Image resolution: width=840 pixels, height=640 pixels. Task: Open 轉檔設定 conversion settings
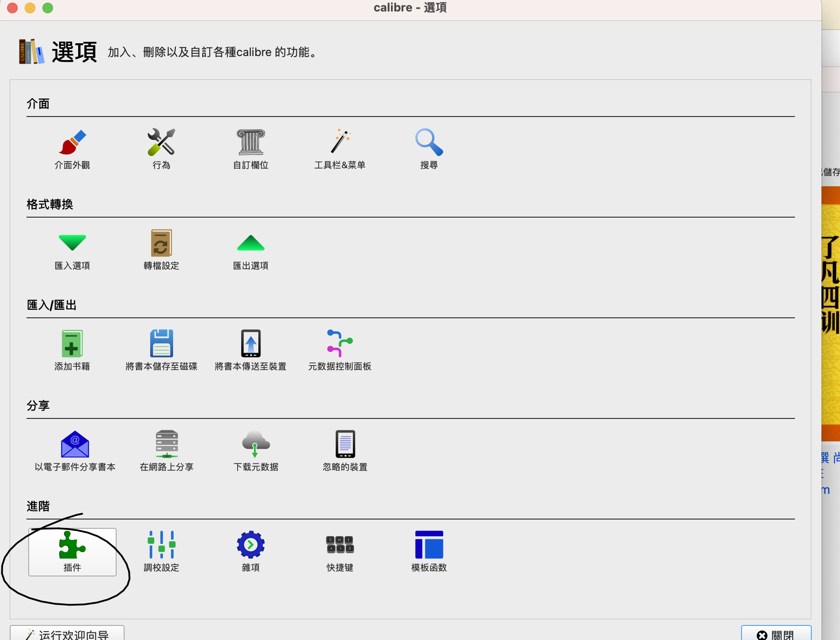click(161, 250)
